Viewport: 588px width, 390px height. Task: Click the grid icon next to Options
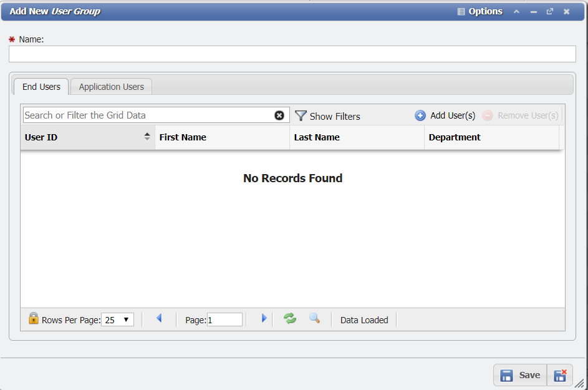(x=460, y=11)
